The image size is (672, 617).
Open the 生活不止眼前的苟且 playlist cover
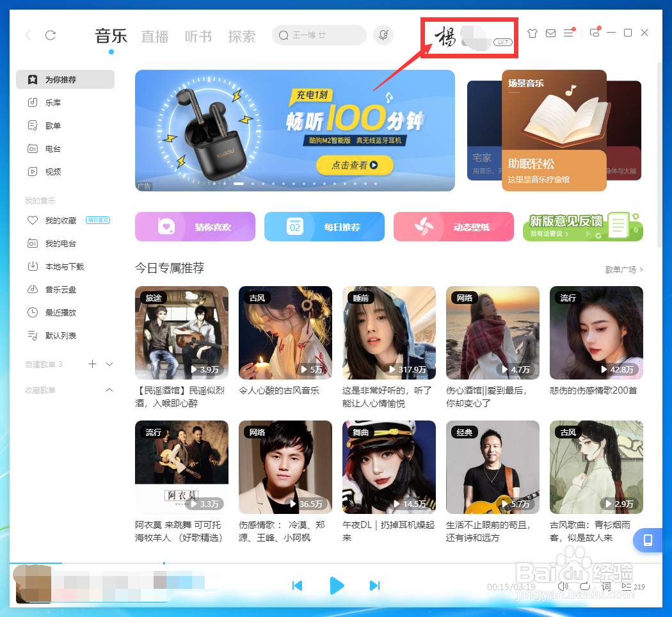pyautogui.click(x=493, y=467)
